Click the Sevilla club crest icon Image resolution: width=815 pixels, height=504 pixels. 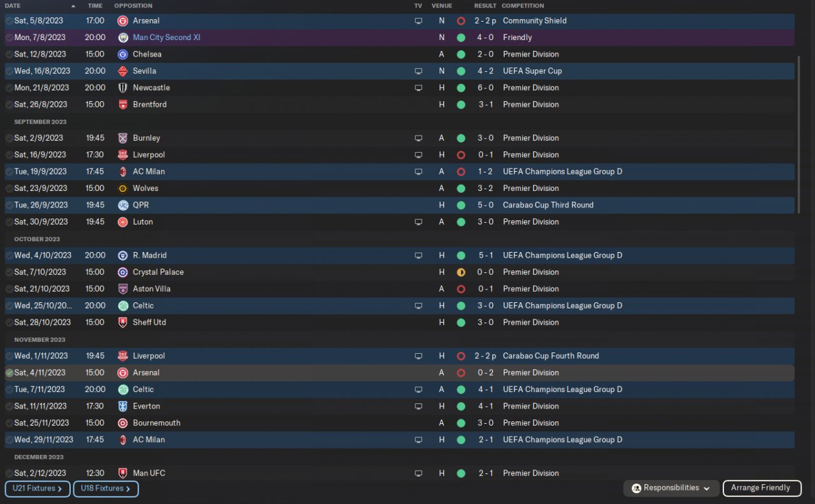(x=123, y=71)
